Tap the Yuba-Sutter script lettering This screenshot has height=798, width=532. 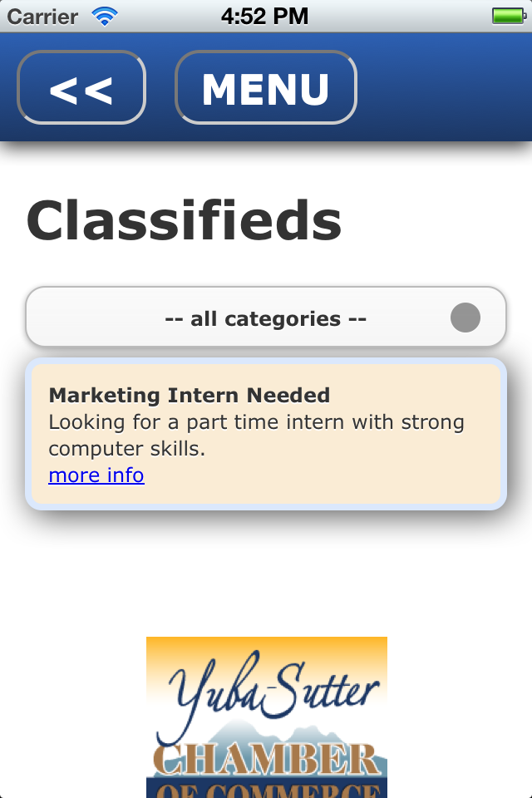(x=274, y=690)
